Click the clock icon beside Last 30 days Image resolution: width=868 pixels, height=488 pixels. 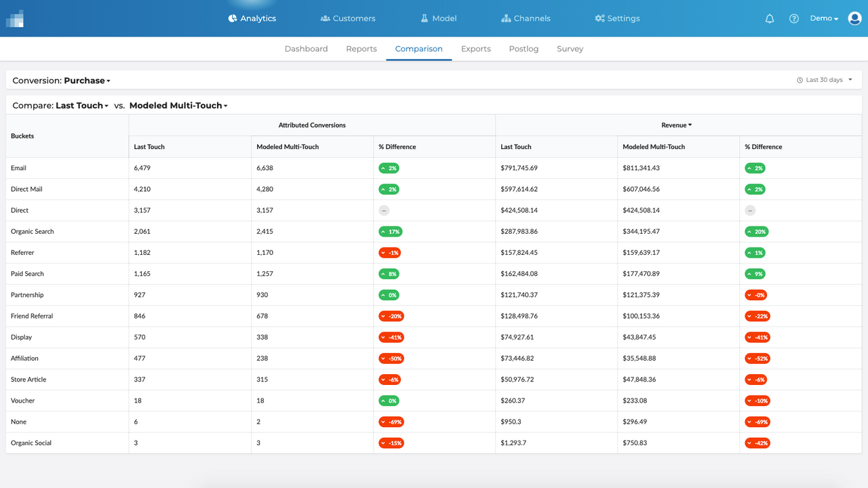coord(801,79)
